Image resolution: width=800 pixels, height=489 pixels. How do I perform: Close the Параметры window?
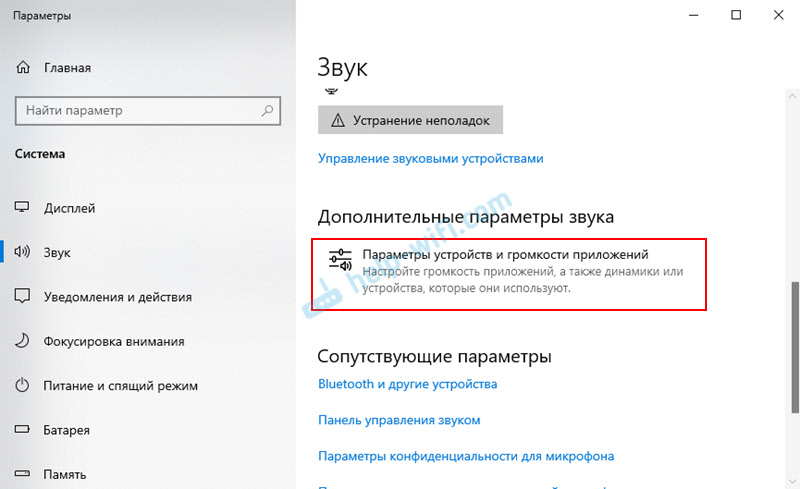779,15
